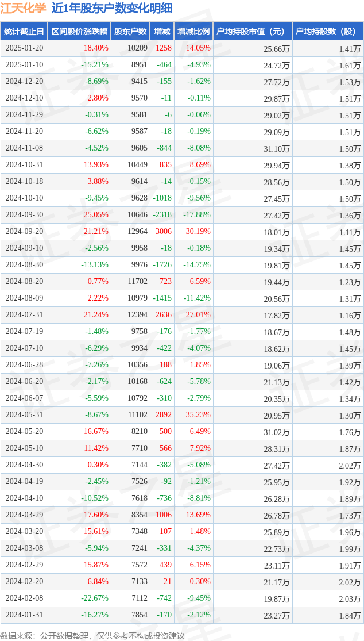Click the 2025-01-20 date cell
Screen dimensions: 364x641
click(24, 48)
